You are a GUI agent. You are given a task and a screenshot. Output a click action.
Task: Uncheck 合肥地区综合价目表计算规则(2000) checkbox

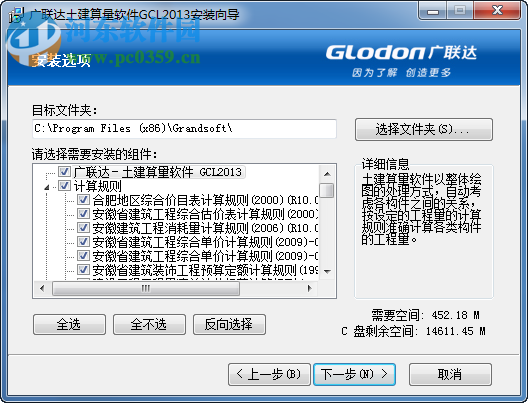[83, 200]
